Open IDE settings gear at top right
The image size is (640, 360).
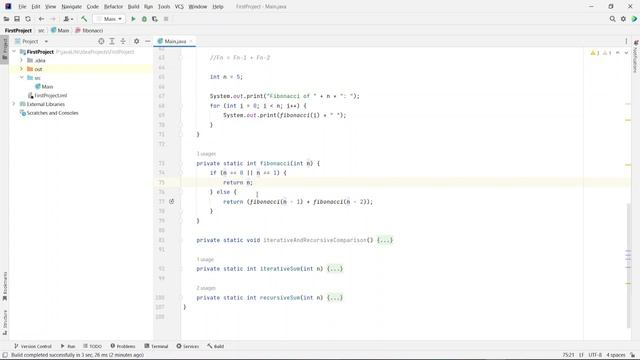click(x=623, y=19)
